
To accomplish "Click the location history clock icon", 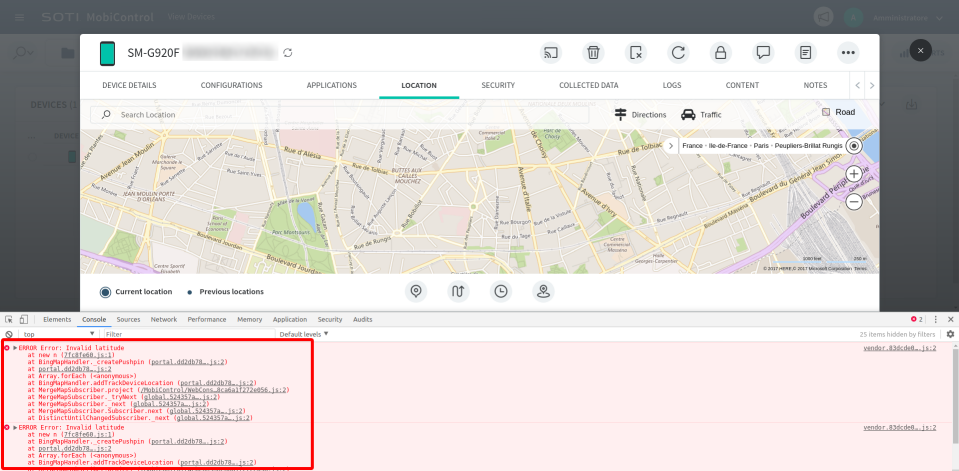I will click(501, 291).
